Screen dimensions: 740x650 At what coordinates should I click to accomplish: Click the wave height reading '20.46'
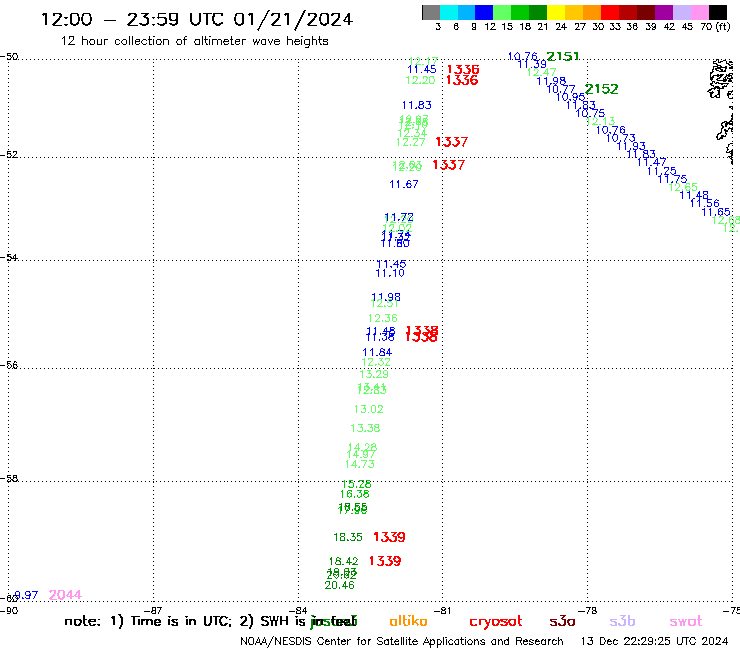[x=339, y=585]
